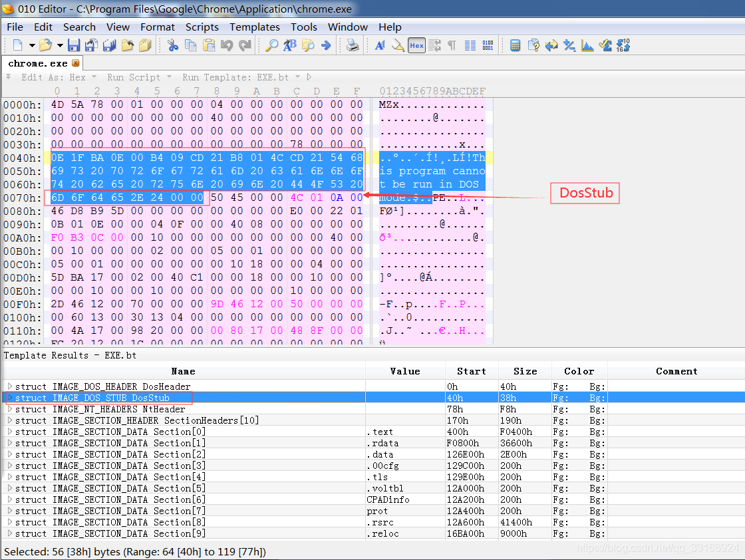
Task: Click the Print icon
Action: (x=353, y=45)
